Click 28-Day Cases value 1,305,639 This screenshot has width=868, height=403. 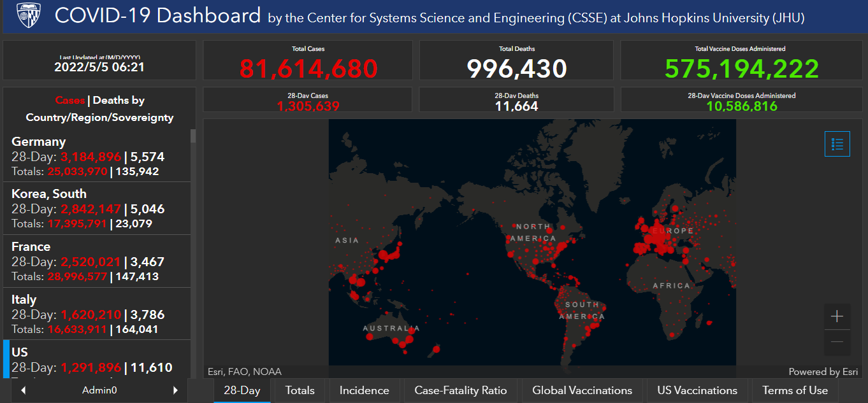pyautogui.click(x=308, y=106)
